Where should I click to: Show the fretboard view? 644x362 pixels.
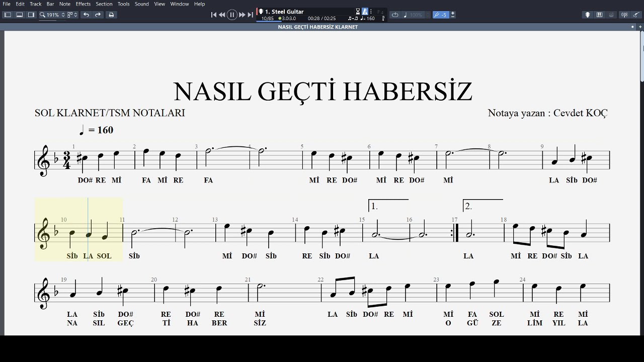click(587, 15)
